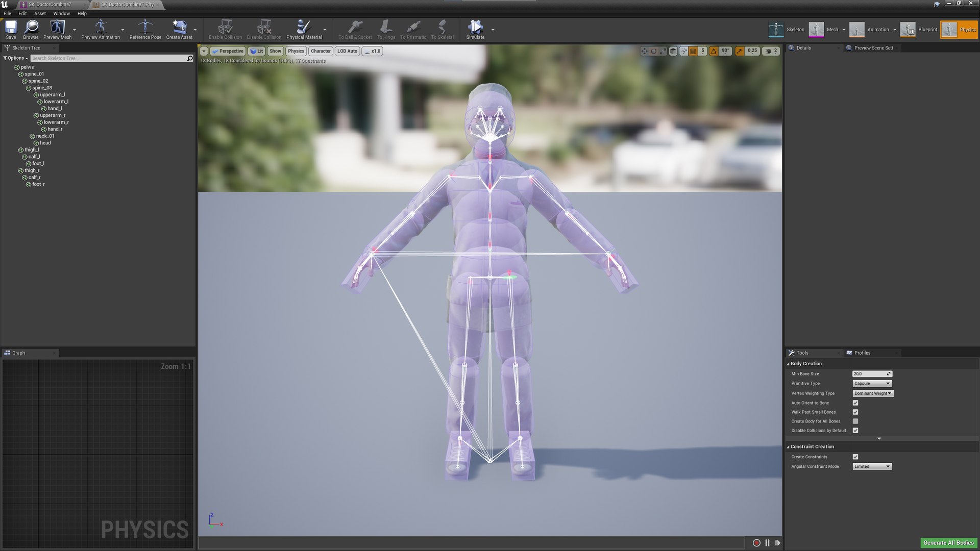This screenshot has height=551, width=980.
Task: Click Show viewport options button
Action: [275, 51]
